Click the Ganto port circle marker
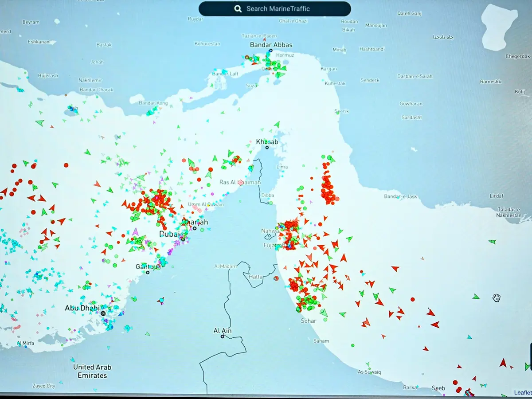The image size is (532, 399). (148, 272)
